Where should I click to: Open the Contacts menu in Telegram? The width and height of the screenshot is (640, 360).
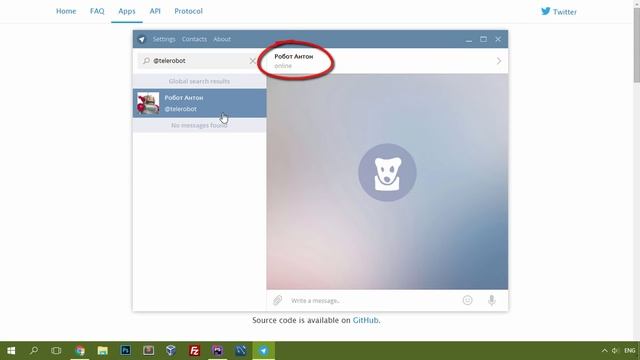tap(194, 39)
